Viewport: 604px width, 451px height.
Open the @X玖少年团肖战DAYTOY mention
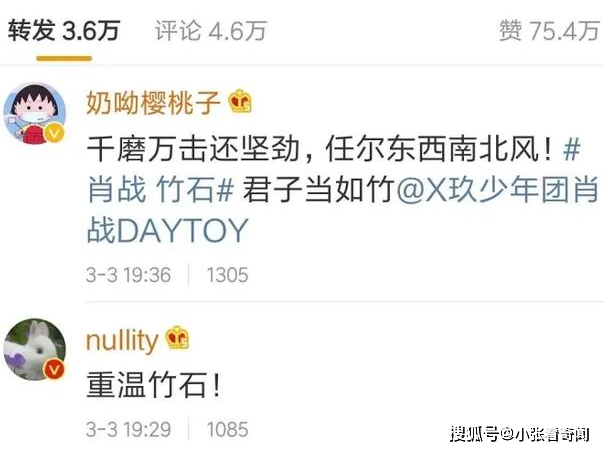[x=343, y=210]
